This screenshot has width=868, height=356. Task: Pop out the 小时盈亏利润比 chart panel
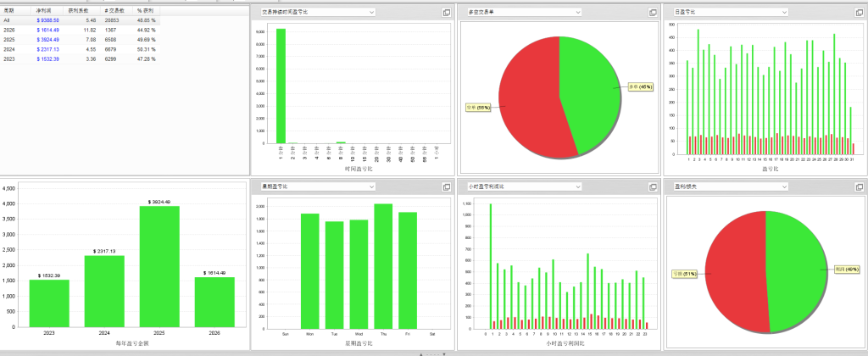click(653, 186)
